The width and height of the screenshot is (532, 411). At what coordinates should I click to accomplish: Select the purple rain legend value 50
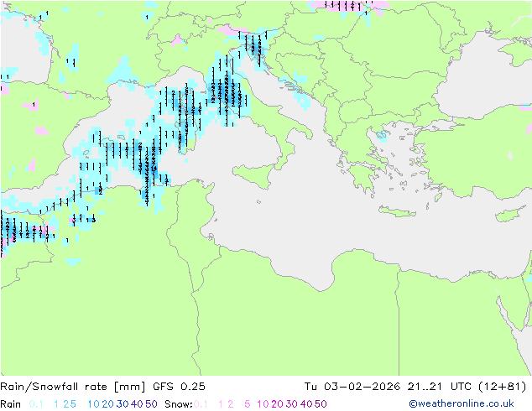coord(151,404)
